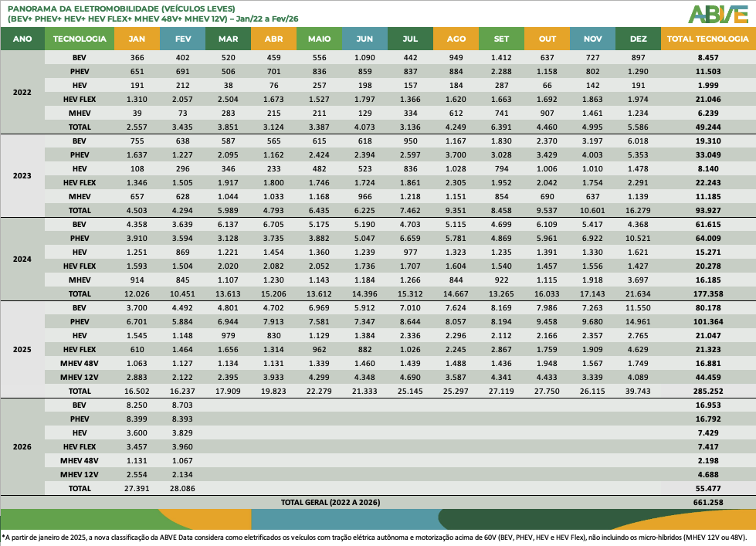Select the TOTAL GERAL (2022 A 2026) label
Image resolution: width=756 pixels, height=546 pixels.
331,502
